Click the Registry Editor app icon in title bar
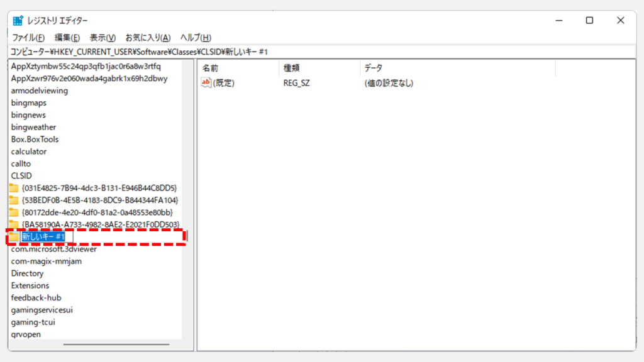Screen dimensions: 644x362 tap(18, 21)
